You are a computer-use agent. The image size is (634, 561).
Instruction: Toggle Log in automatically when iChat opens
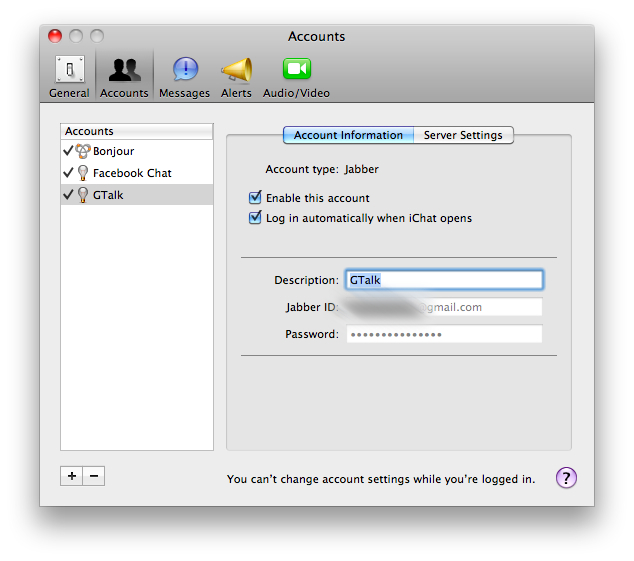[255, 218]
